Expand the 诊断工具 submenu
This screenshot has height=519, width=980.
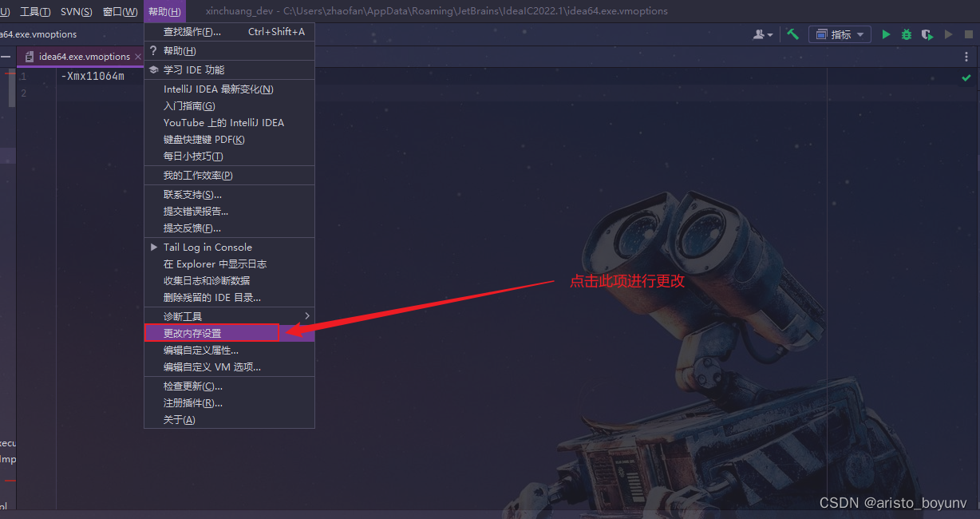[x=229, y=316]
